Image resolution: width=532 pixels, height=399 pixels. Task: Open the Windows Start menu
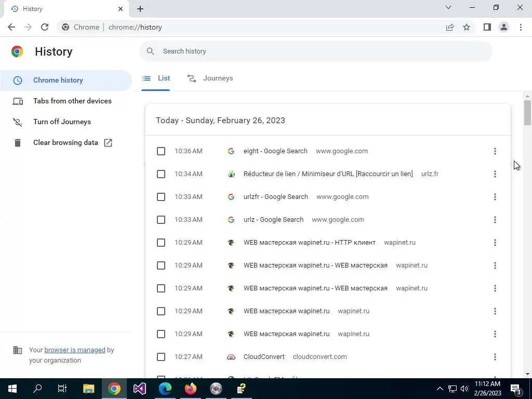[x=12, y=389]
